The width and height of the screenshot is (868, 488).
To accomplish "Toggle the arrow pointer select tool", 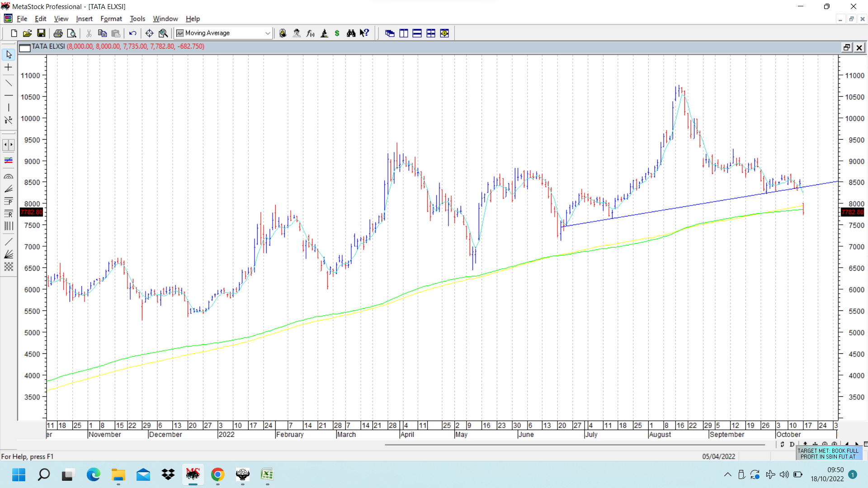I will click(x=9, y=55).
